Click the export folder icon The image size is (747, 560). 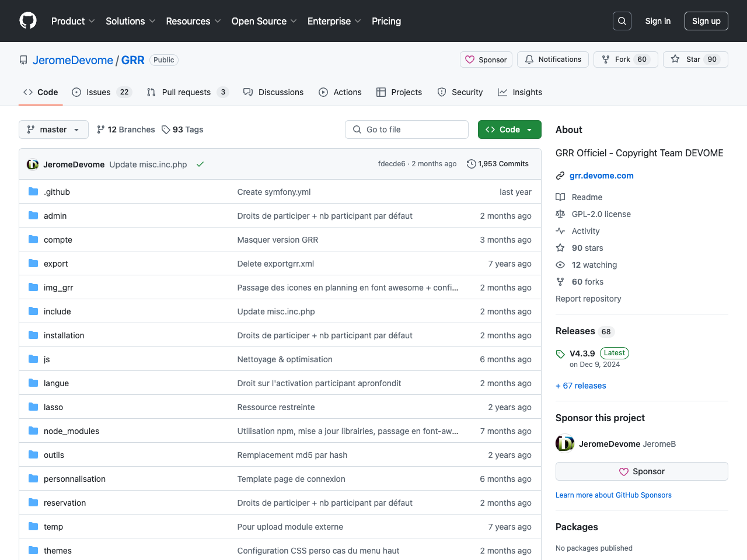(x=33, y=263)
